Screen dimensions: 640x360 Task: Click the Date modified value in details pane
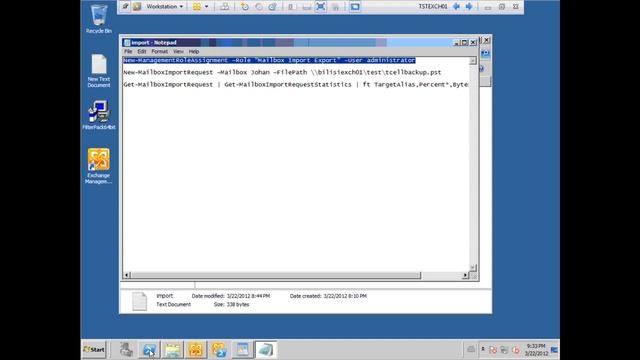[x=248, y=296]
